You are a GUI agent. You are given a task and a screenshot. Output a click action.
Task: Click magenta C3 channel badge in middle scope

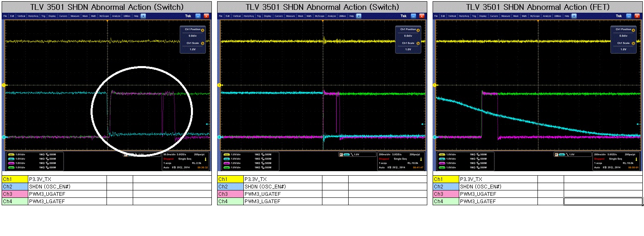point(226,163)
